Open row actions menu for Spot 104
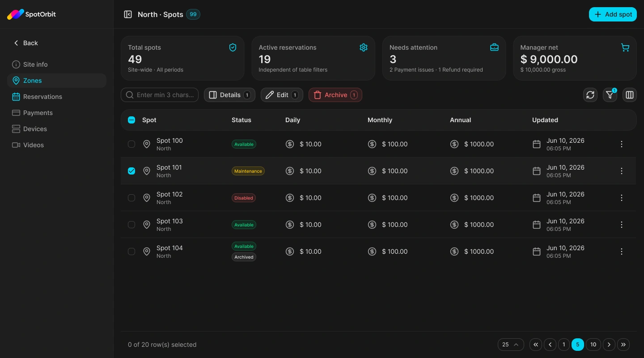This screenshot has height=358, width=644. [x=622, y=251]
